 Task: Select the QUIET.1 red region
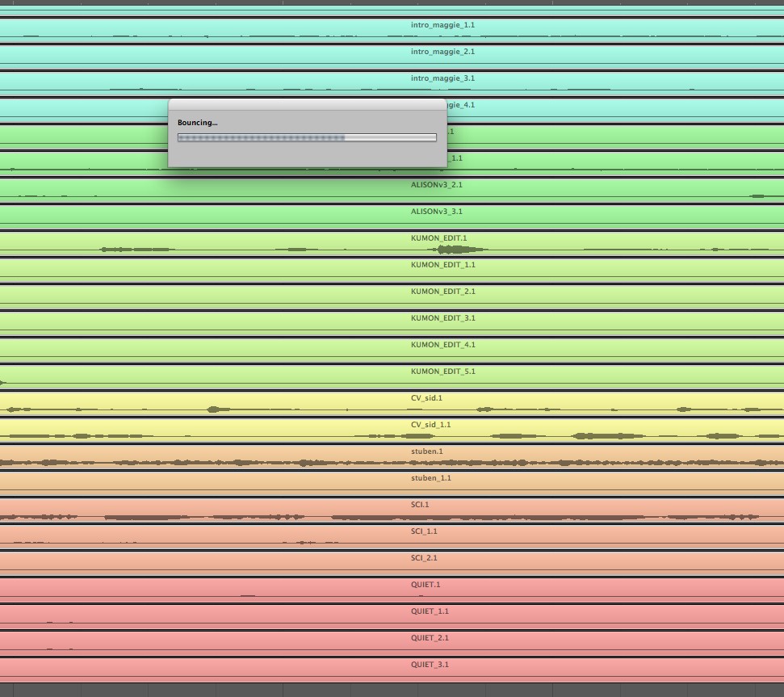tap(426, 590)
